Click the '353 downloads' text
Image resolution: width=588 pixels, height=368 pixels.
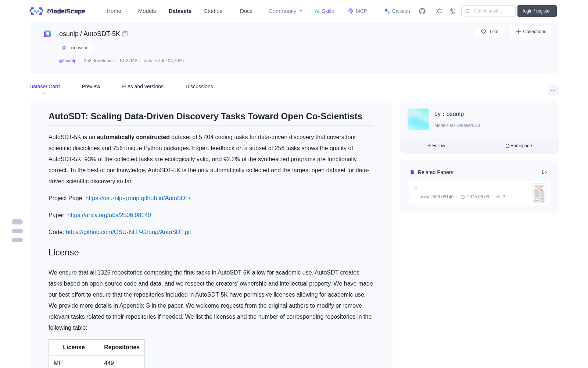point(98,61)
